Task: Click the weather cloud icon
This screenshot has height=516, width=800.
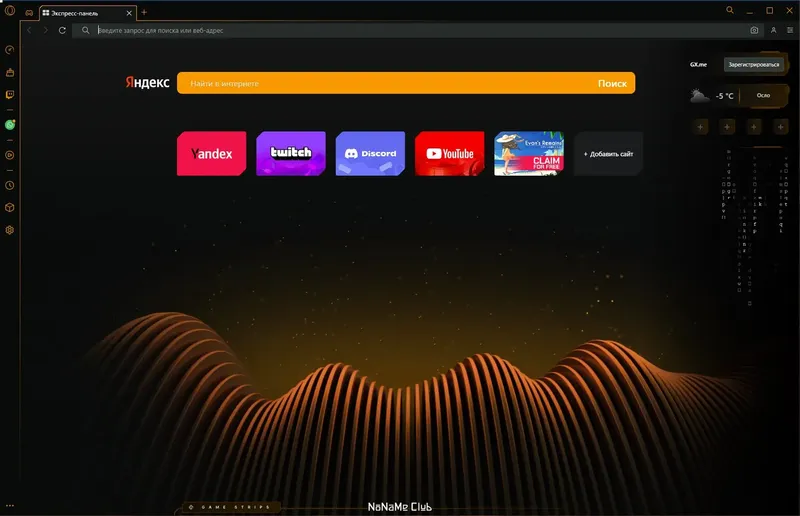Action: coord(699,95)
